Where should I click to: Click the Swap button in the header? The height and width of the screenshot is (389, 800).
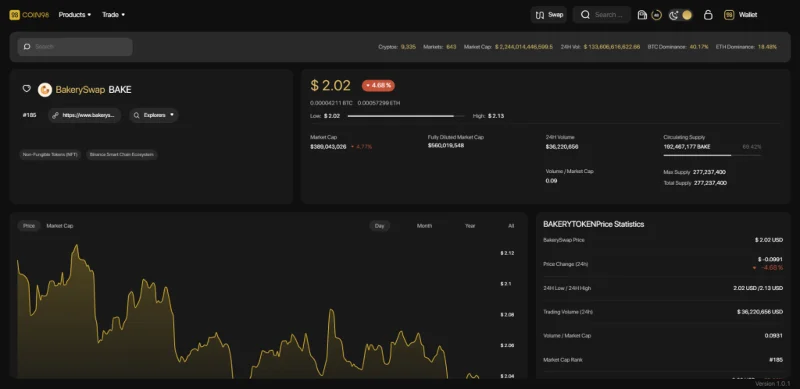coord(549,15)
